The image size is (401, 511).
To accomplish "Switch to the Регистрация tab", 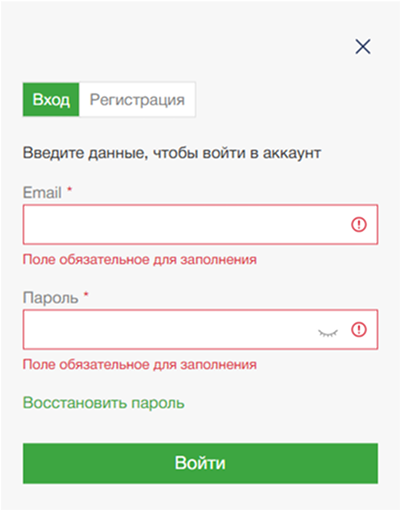I will [x=137, y=100].
